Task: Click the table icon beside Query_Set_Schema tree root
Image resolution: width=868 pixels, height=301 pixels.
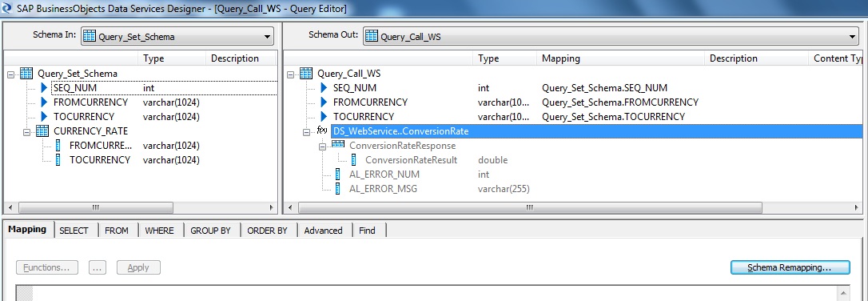Action: (26, 74)
